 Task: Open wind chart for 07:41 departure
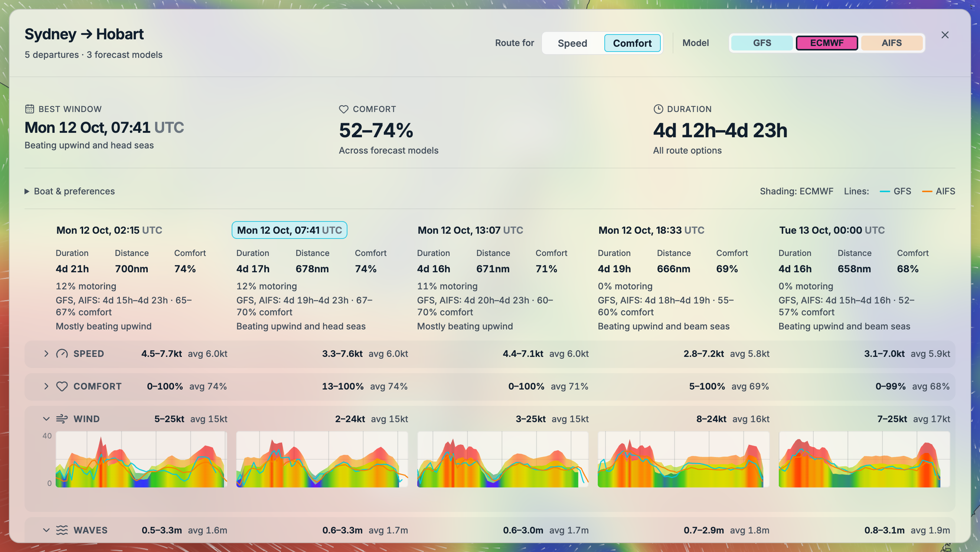pos(322,459)
